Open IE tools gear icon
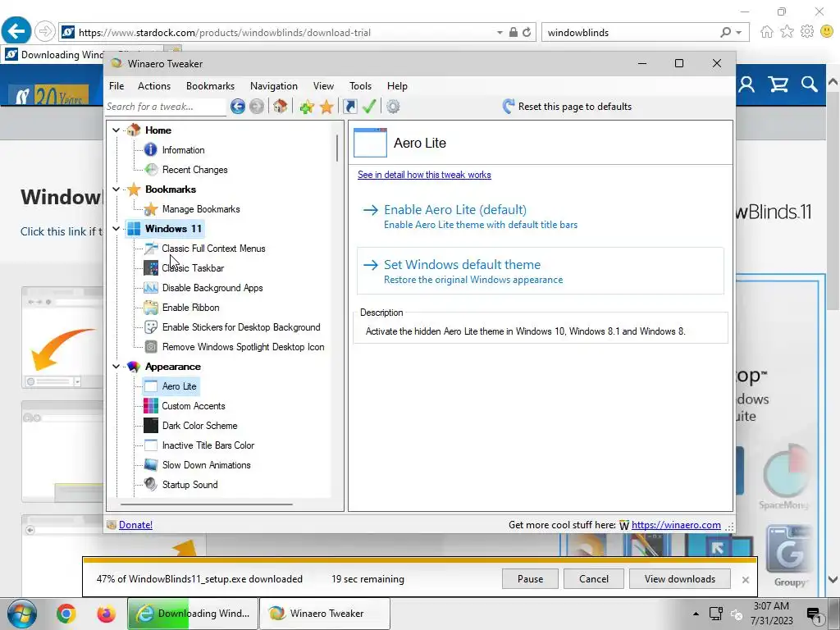This screenshot has height=630, width=840. coord(807,32)
